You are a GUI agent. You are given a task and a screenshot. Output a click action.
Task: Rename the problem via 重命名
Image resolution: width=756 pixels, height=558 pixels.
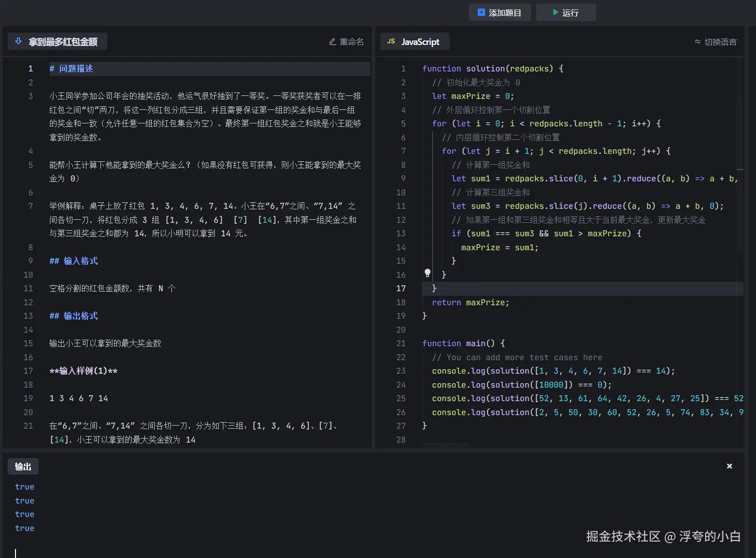click(346, 41)
